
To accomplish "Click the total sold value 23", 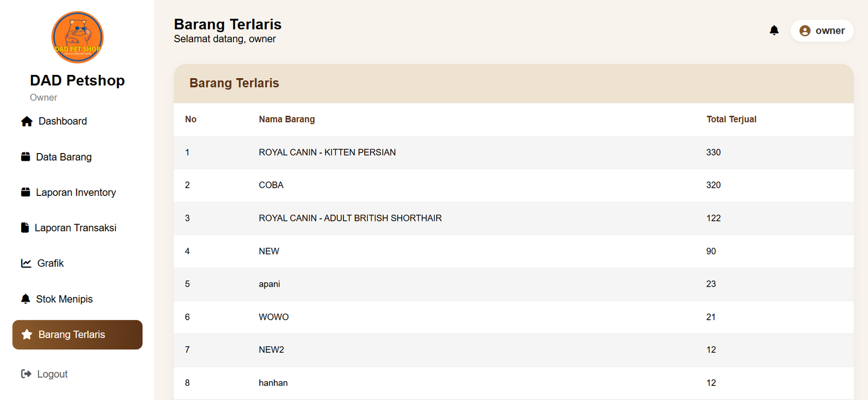I will [x=711, y=284].
